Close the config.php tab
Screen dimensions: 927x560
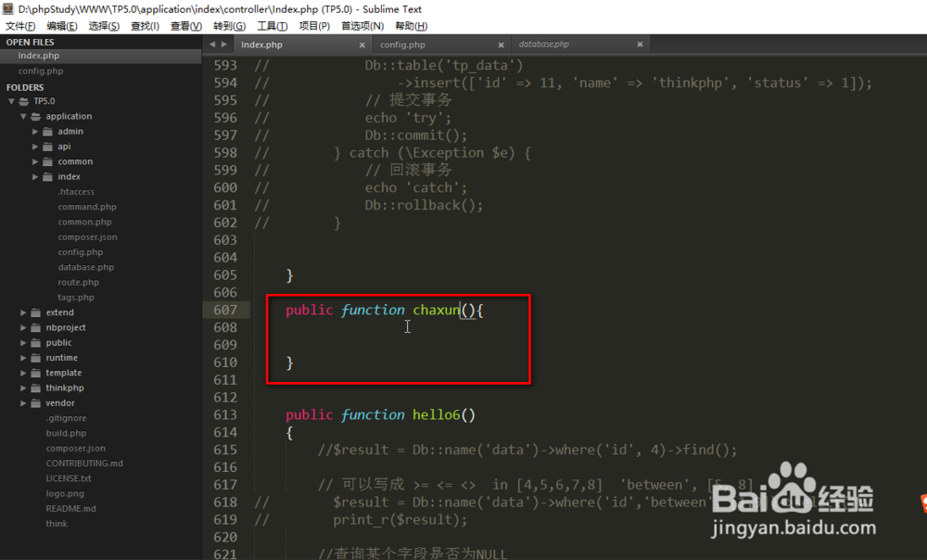point(501,45)
